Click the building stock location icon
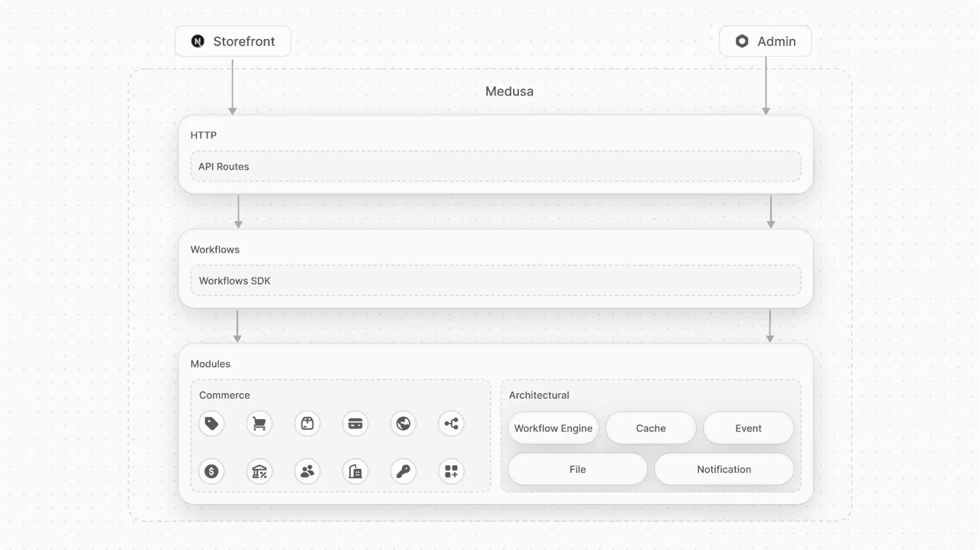Viewport: 980px width, 550px height. point(355,471)
